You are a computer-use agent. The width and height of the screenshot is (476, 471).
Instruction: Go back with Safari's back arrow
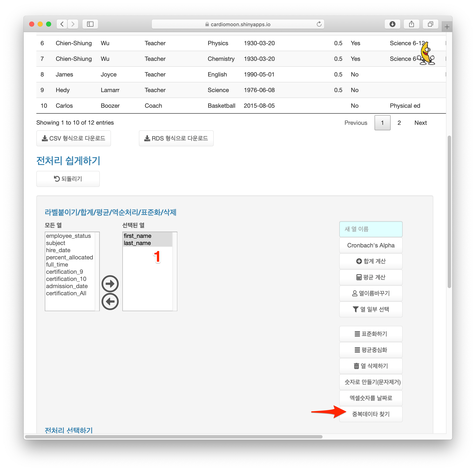point(62,24)
